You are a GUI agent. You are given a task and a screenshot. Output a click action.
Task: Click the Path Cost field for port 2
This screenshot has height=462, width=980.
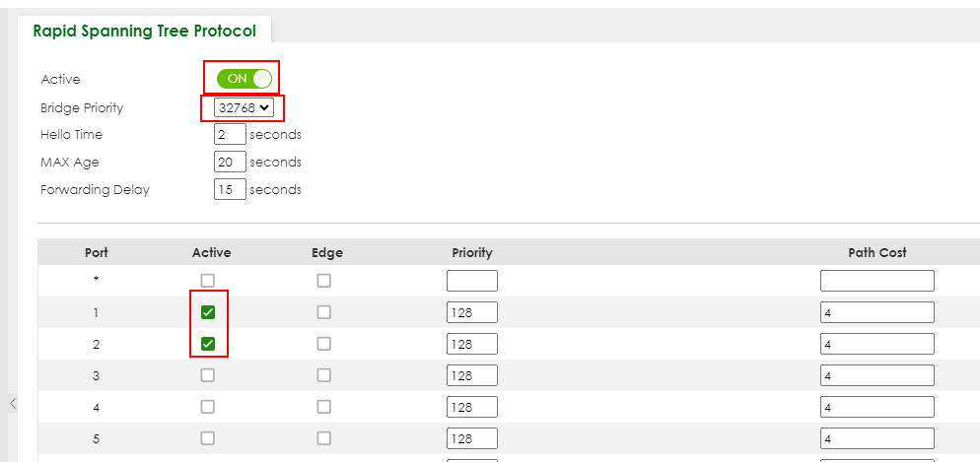coord(876,345)
